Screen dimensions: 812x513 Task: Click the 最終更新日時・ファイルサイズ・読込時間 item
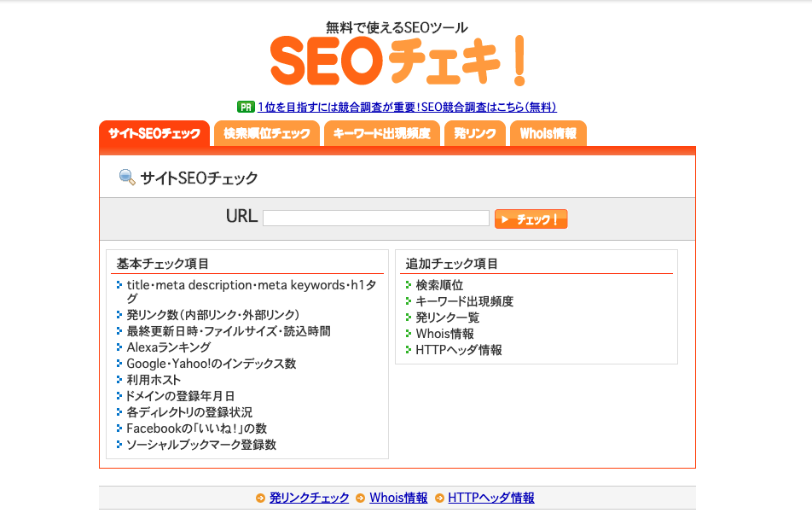coord(229,331)
